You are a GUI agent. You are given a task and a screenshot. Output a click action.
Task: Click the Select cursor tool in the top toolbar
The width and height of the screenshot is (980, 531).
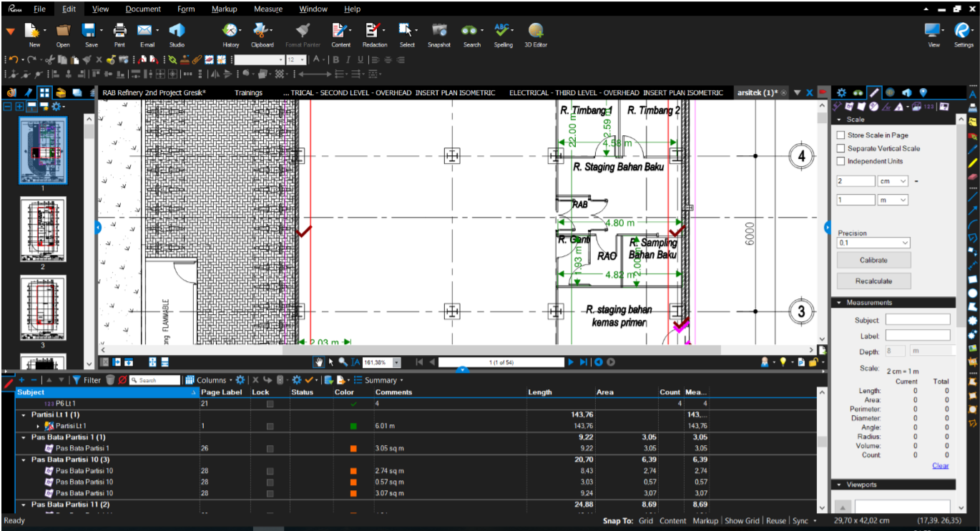[x=406, y=31]
